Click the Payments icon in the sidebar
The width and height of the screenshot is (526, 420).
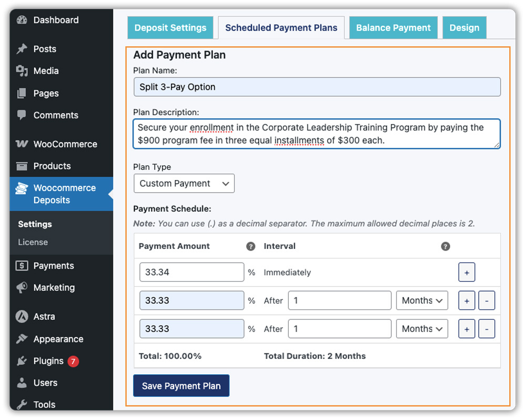[x=22, y=265]
